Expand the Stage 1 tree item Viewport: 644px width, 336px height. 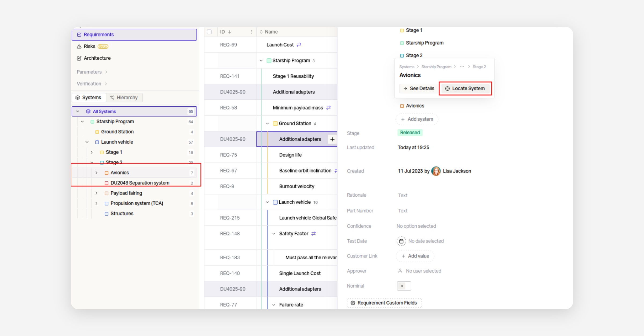coord(92,152)
